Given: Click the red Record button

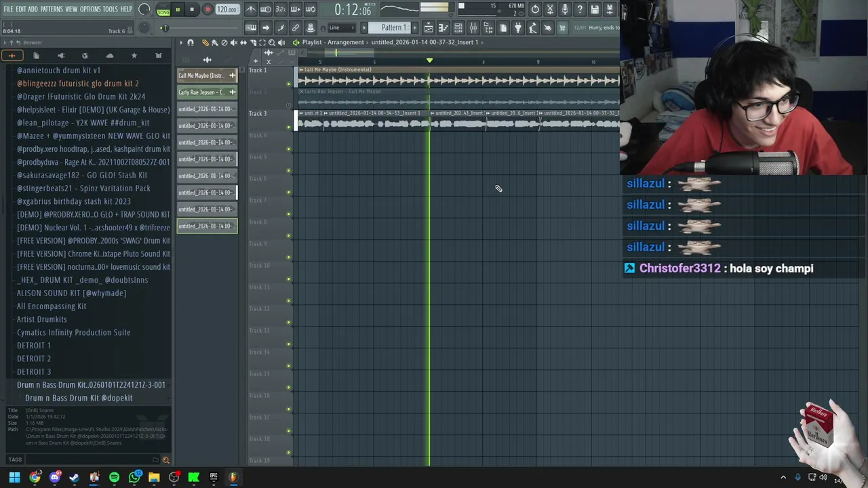Looking at the screenshot, I should pyautogui.click(x=208, y=9).
